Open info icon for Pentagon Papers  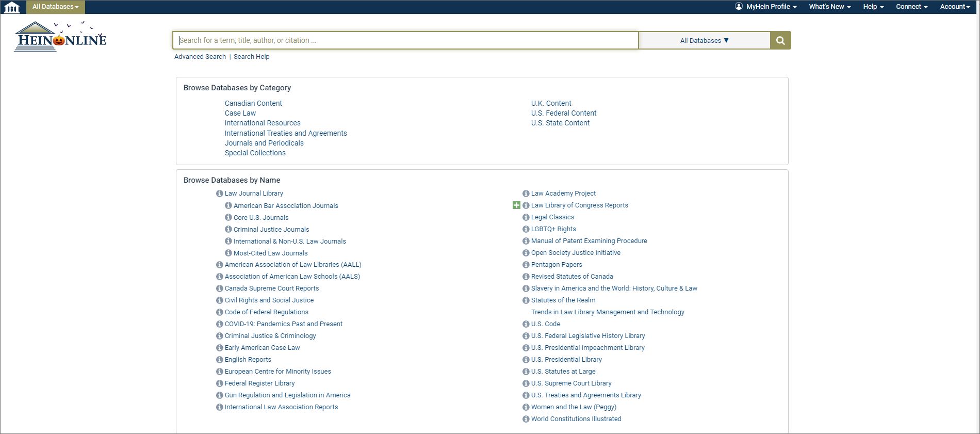526,265
